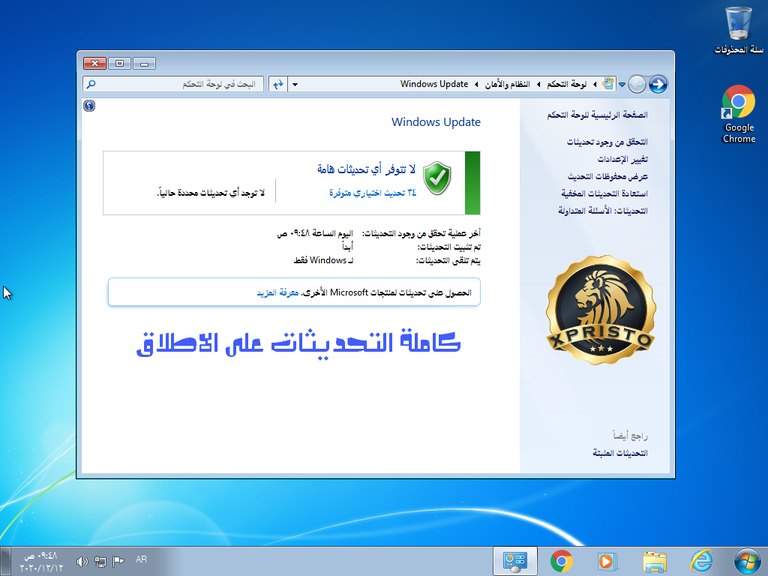Expand the root breadcrumb arrow beside icon
The width and height of the screenshot is (768, 576).
click(x=595, y=84)
